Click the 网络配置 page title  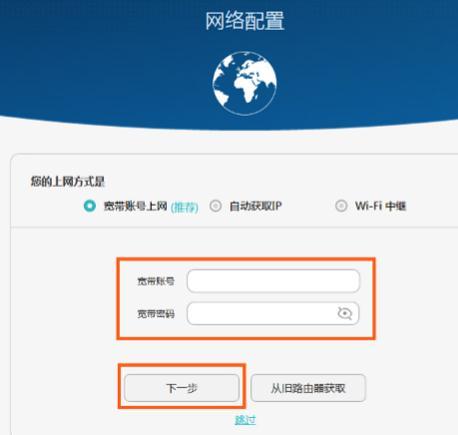point(245,21)
